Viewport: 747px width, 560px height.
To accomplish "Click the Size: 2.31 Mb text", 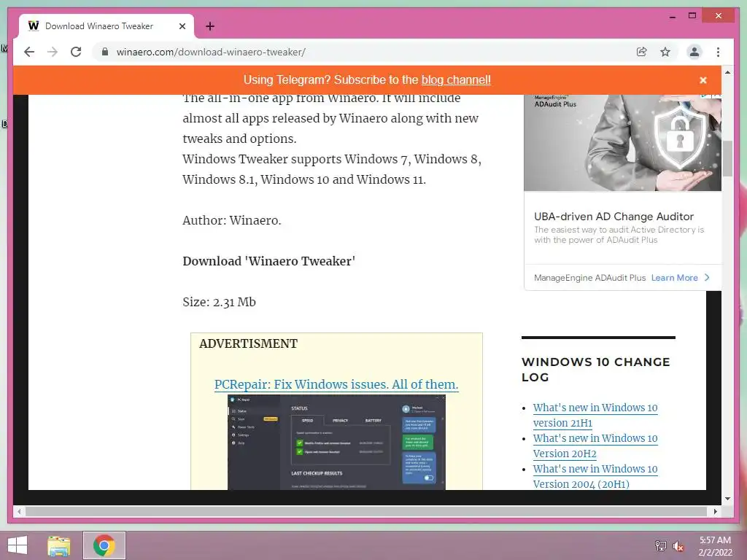I will 219,302.
